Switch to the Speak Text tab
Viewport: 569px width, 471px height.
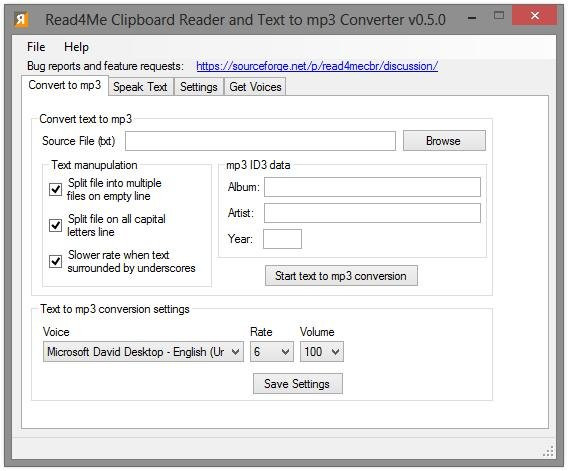pos(140,87)
